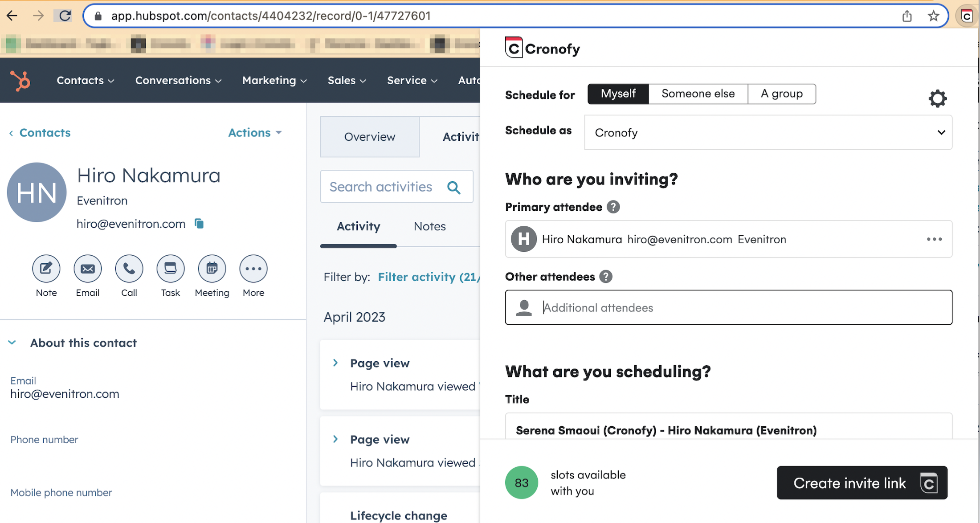Click the Task icon
Screen dimensions: 980x523
(x=171, y=269)
